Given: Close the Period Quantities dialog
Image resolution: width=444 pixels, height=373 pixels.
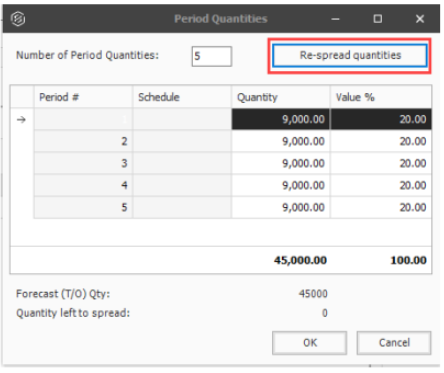Looking at the screenshot, I should pyautogui.click(x=420, y=19).
